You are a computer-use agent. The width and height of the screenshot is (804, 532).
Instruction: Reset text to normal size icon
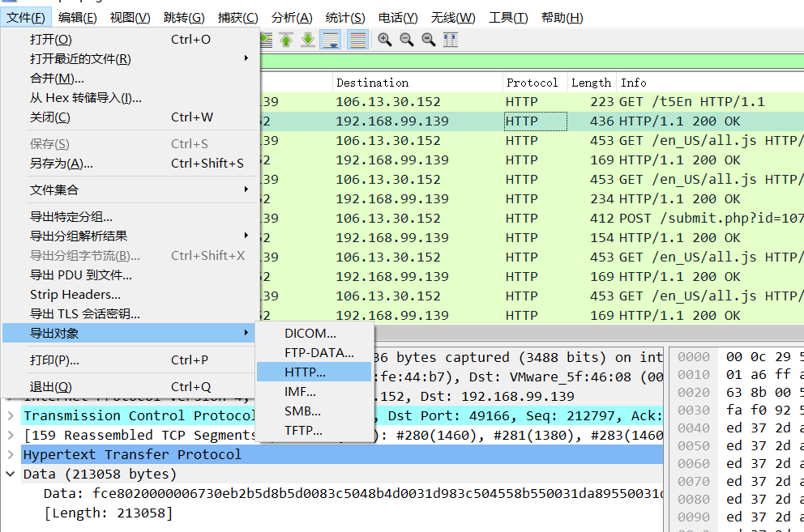coord(429,40)
